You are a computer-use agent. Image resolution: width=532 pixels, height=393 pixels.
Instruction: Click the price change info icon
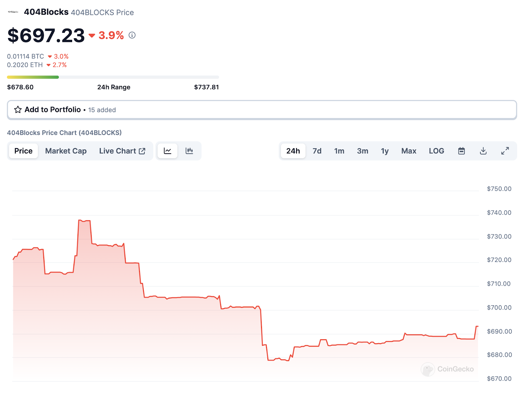132,35
